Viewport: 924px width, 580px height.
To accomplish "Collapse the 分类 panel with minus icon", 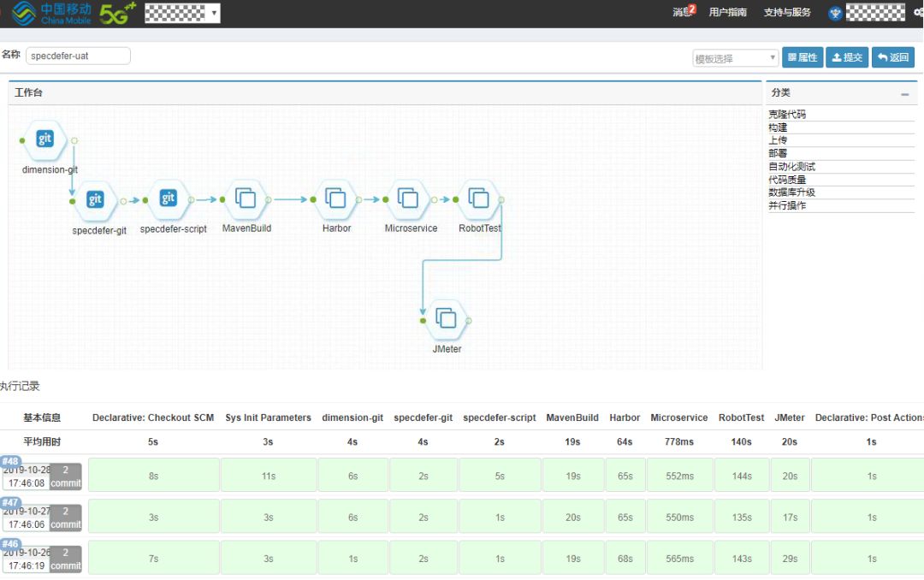I will pos(904,94).
